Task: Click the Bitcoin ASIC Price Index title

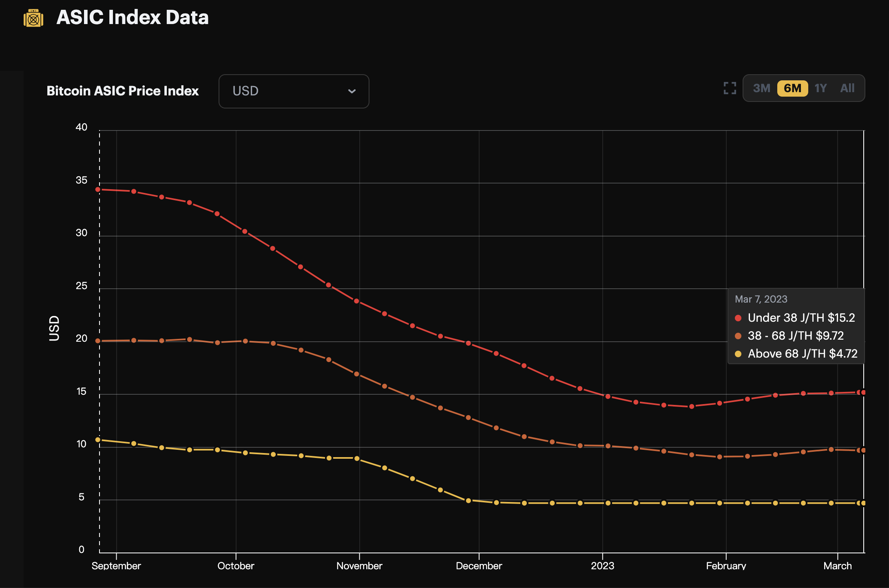Action: tap(122, 91)
